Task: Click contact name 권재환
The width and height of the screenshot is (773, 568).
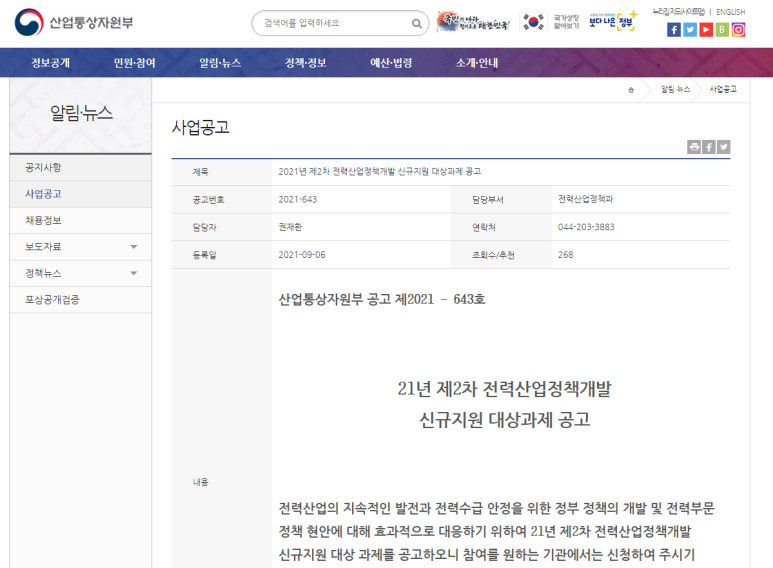Action: (290, 227)
